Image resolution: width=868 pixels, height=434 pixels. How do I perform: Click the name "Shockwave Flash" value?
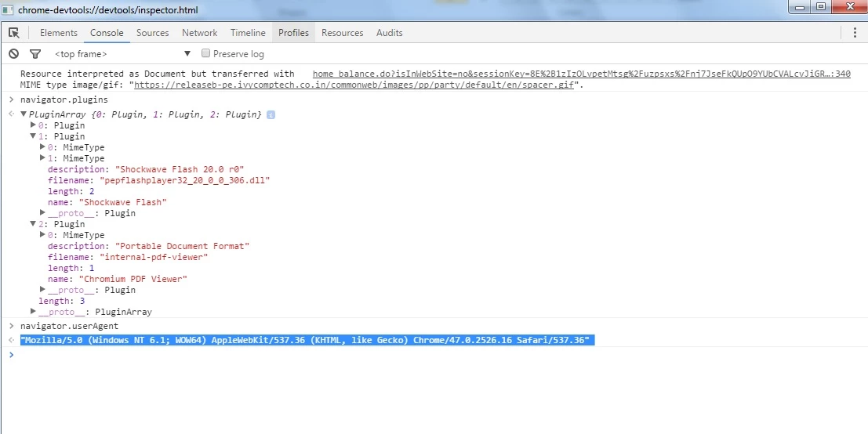[123, 202]
